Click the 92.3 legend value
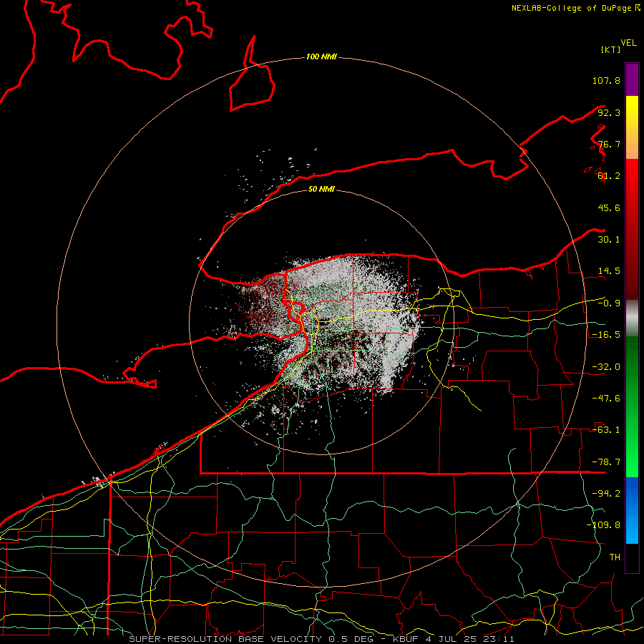 coord(609,112)
